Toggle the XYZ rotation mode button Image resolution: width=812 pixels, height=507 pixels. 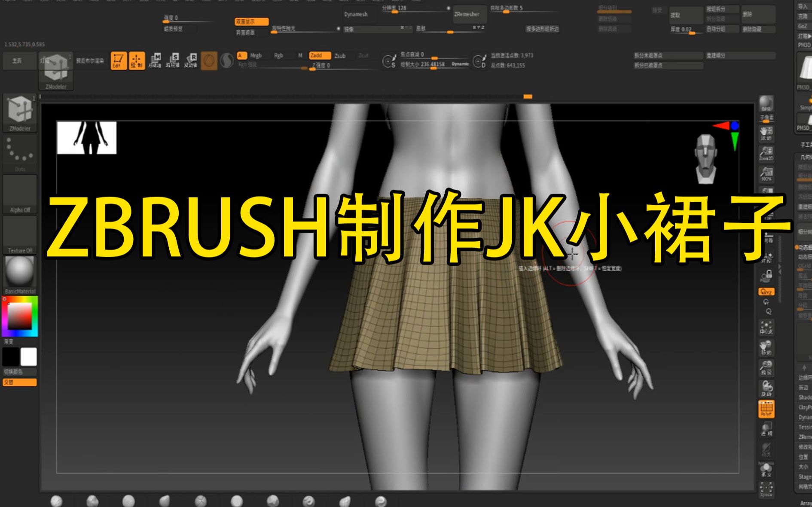[766, 291]
